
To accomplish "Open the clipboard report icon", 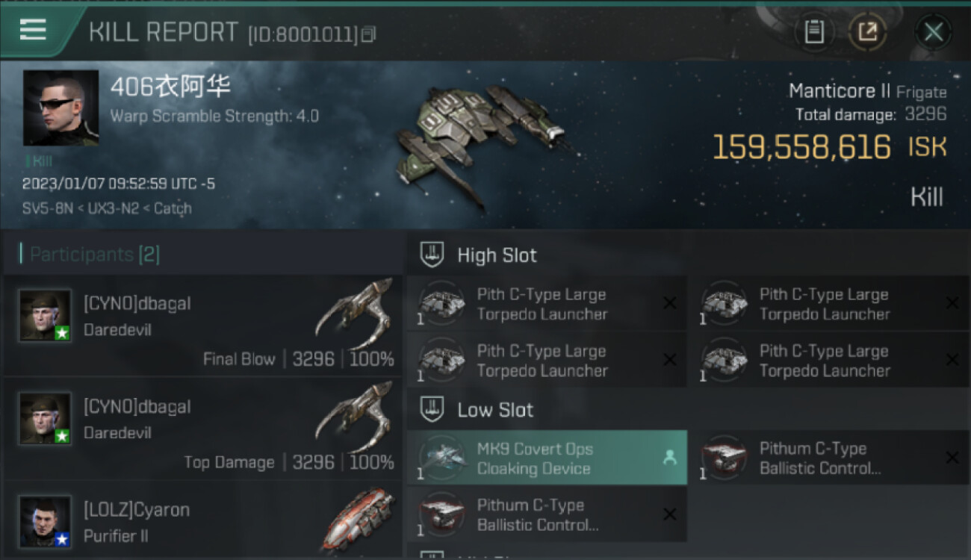I will tap(814, 32).
